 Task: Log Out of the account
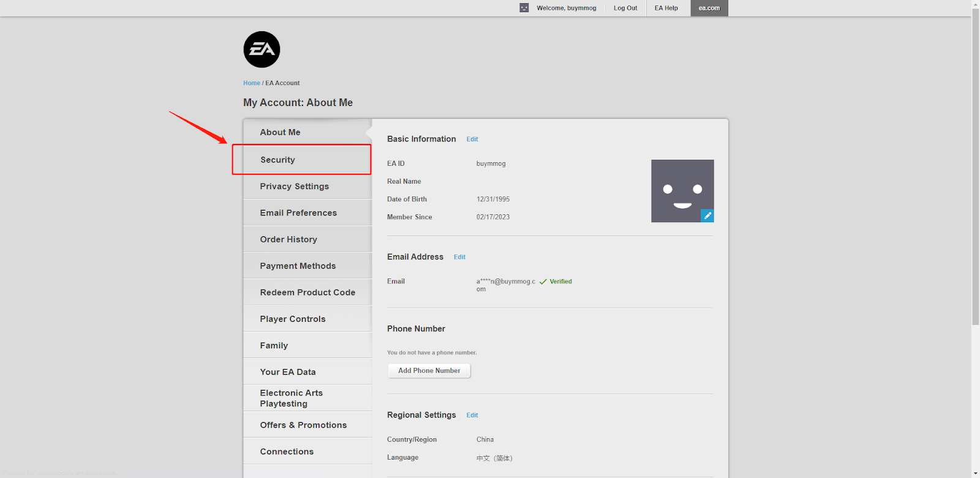(625, 8)
